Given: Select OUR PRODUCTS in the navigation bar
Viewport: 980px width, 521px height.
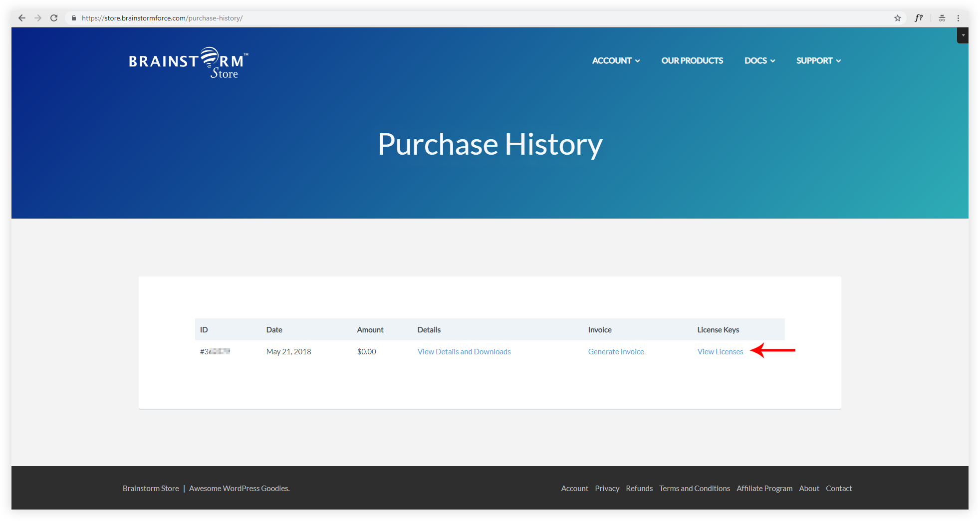Looking at the screenshot, I should pyautogui.click(x=692, y=60).
